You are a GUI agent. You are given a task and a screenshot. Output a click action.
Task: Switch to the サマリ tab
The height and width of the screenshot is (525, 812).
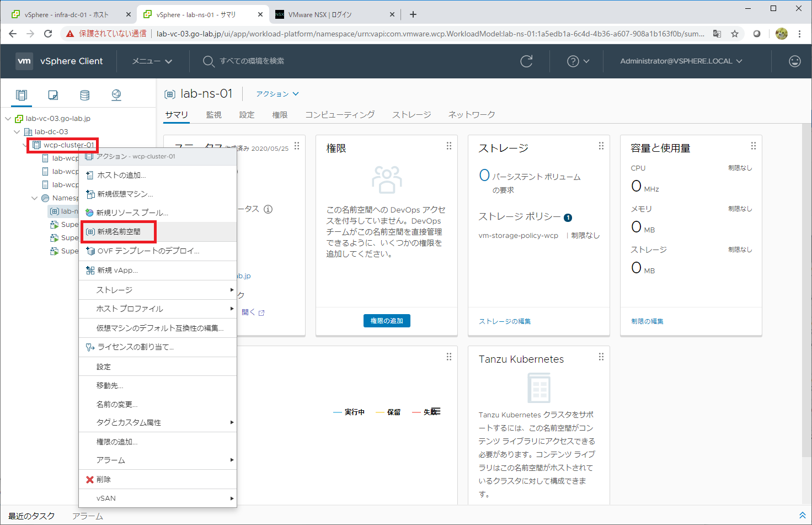(177, 115)
